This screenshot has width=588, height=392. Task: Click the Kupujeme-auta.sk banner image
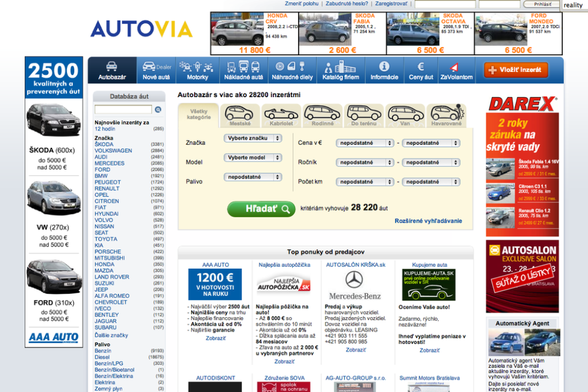[x=428, y=285]
